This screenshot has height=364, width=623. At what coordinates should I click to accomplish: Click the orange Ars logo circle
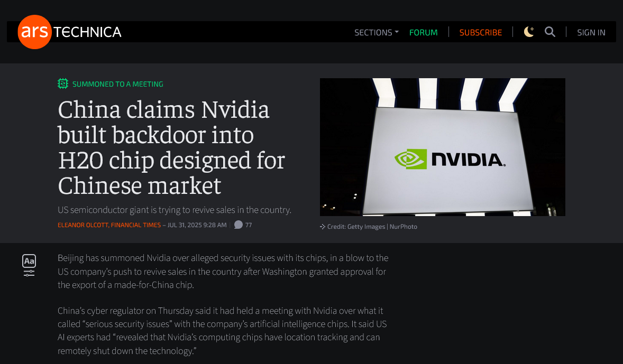pyautogui.click(x=34, y=32)
